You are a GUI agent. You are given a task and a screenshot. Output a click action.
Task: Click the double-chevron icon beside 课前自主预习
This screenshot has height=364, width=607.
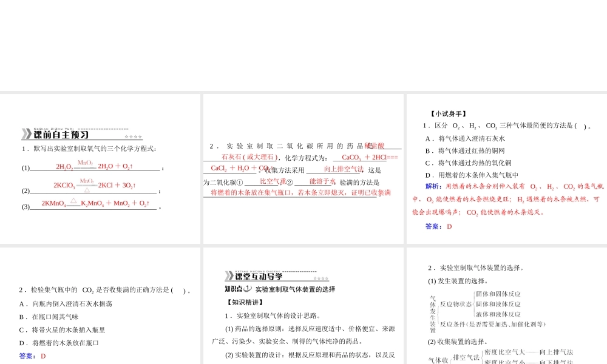(x=26, y=134)
